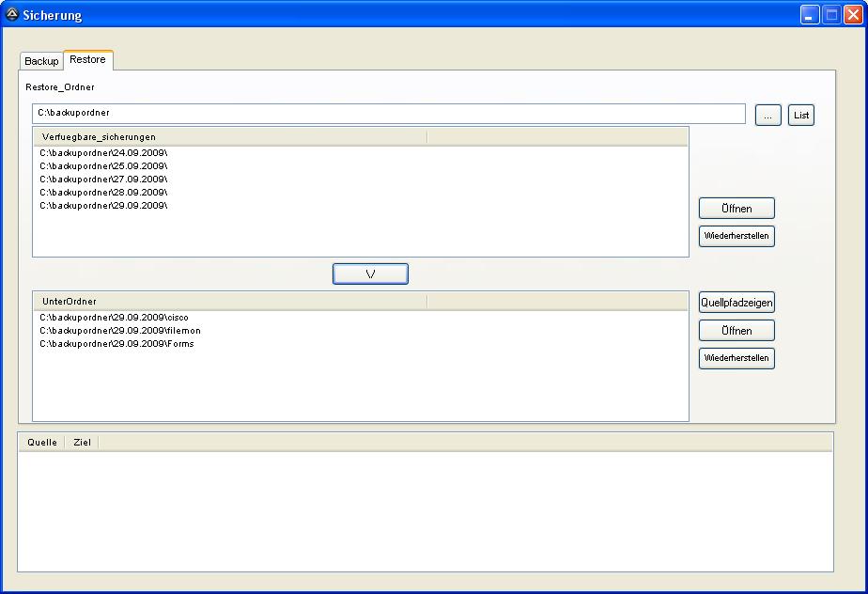The image size is (868, 594).
Task: Click the Quellpfadzeigen button
Action: click(x=736, y=303)
